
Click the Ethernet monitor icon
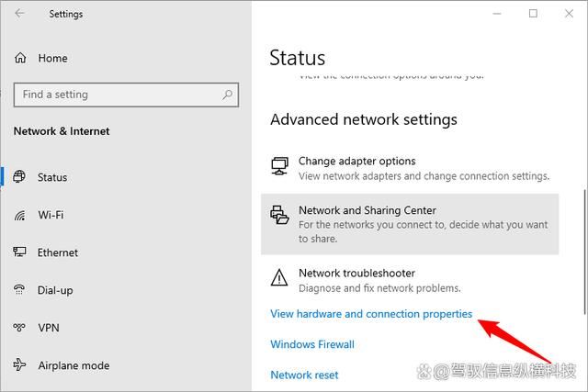20,252
